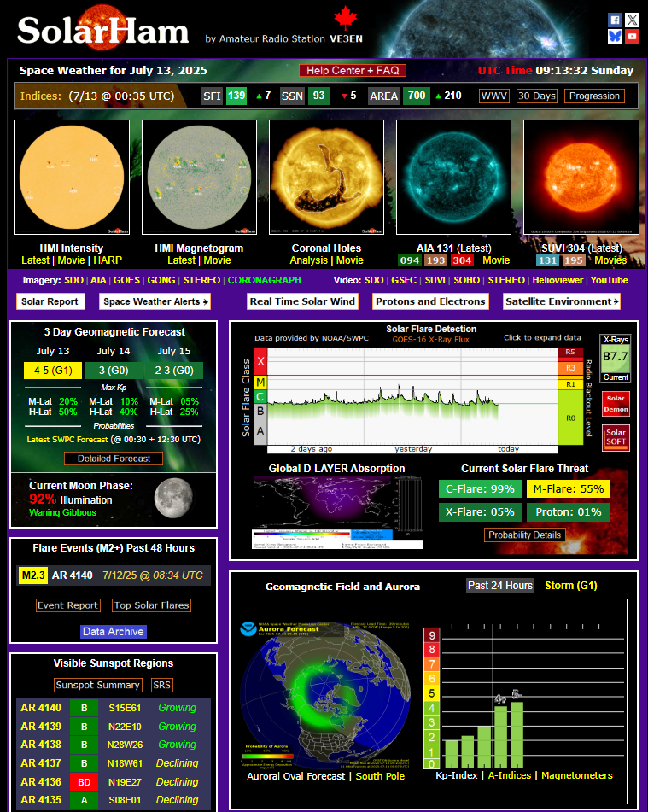Click the Sunspot Summary link
The width and height of the screenshot is (648, 812).
pos(98,685)
